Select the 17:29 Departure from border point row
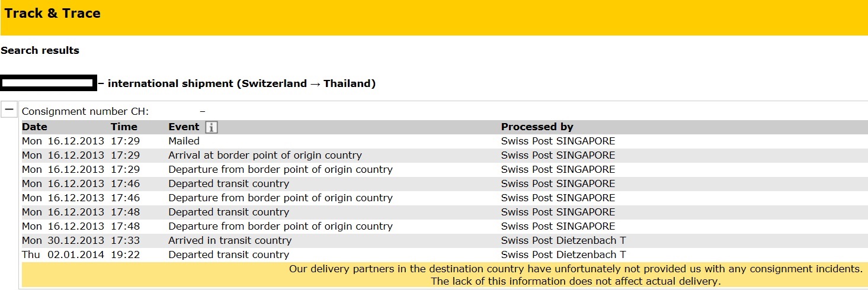 click(x=444, y=170)
